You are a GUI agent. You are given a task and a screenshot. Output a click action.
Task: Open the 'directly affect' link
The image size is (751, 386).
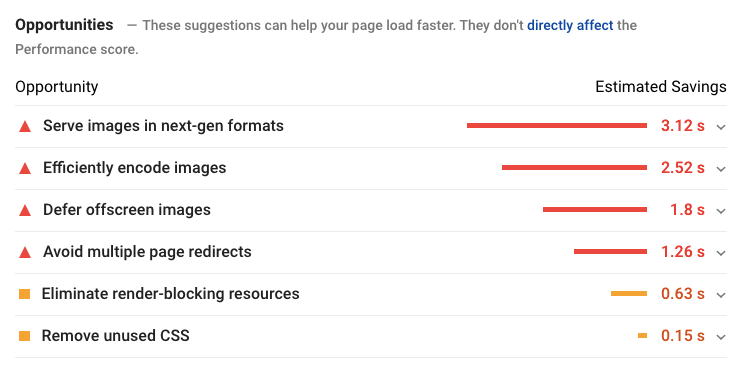point(570,25)
